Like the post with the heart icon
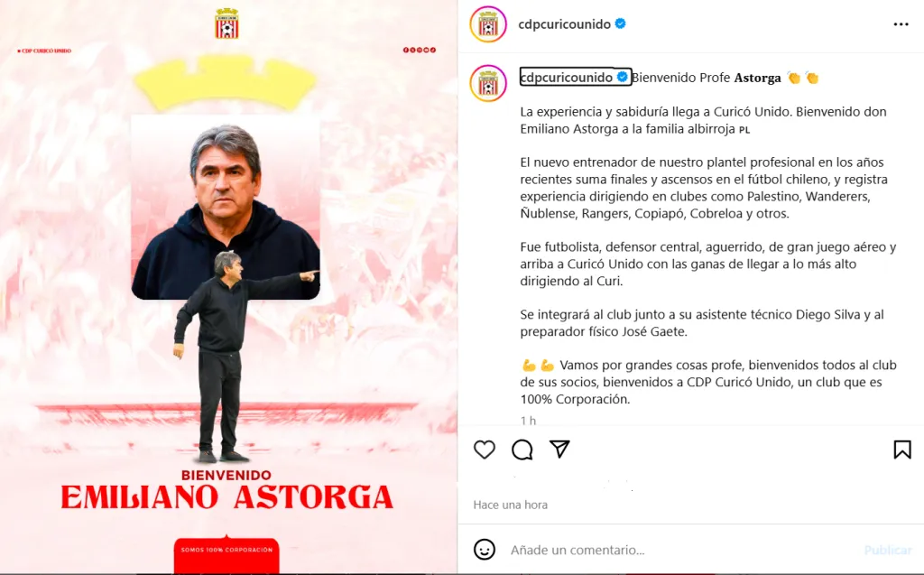Image resolution: width=924 pixels, height=575 pixels. [x=485, y=450]
